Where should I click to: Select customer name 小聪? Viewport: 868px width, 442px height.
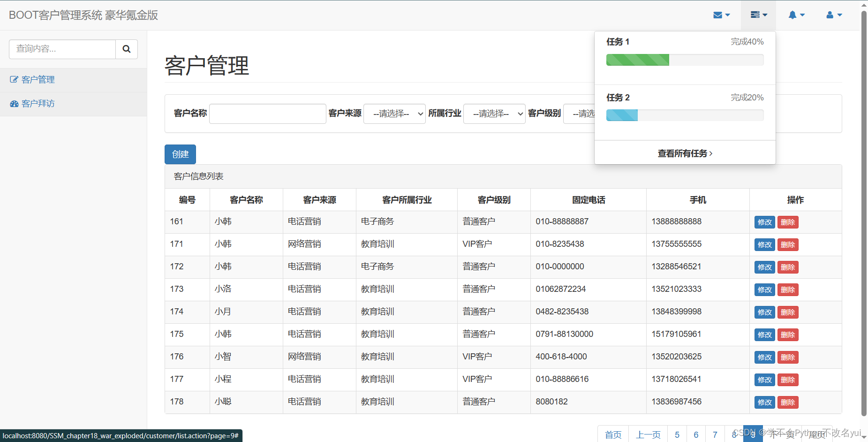click(223, 402)
